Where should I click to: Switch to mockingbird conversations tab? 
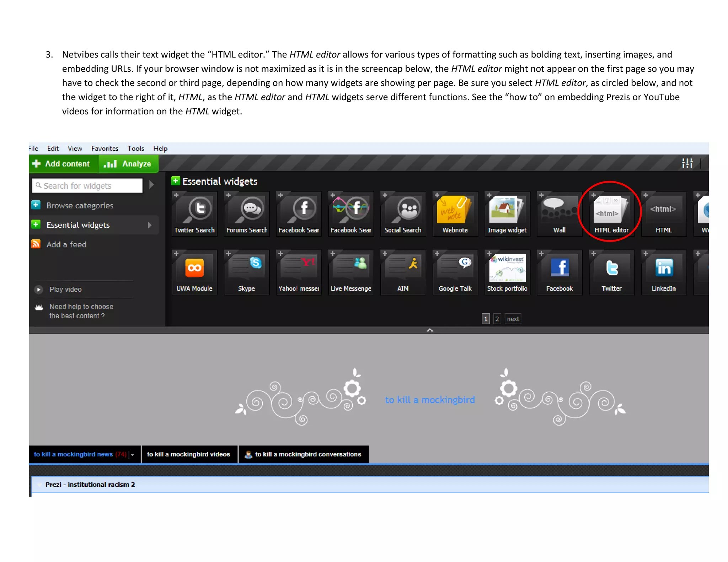[x=304, y=454]
